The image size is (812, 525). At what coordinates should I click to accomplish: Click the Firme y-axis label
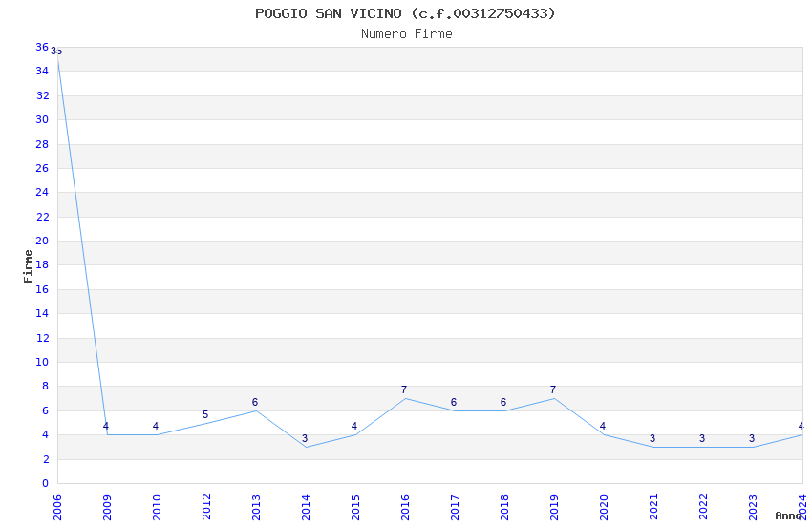28,266
